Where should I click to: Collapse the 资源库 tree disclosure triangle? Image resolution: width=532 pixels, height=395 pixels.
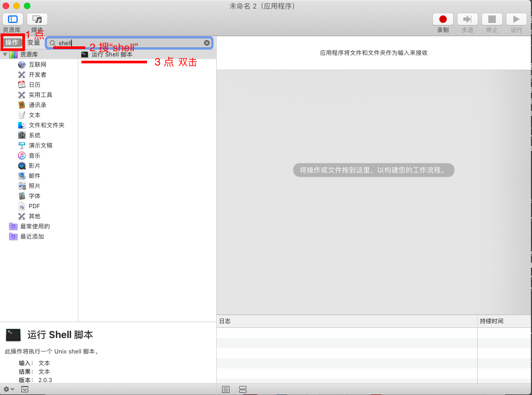point(5,54)
